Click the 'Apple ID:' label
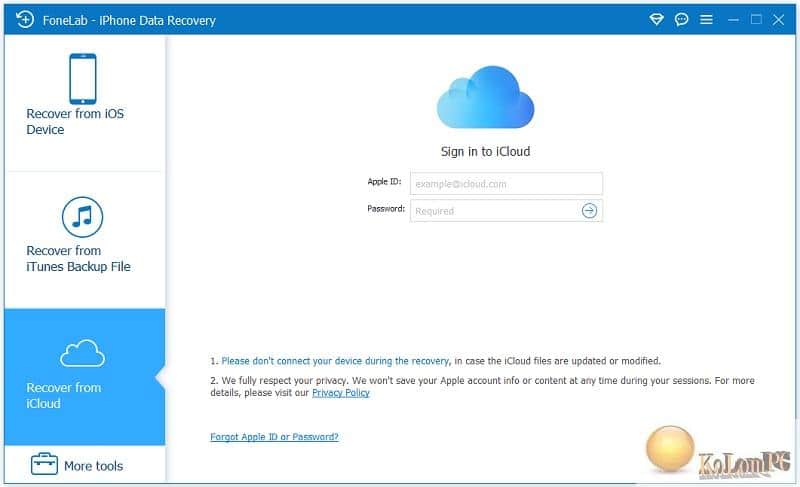800x487 pixels. 384,182
